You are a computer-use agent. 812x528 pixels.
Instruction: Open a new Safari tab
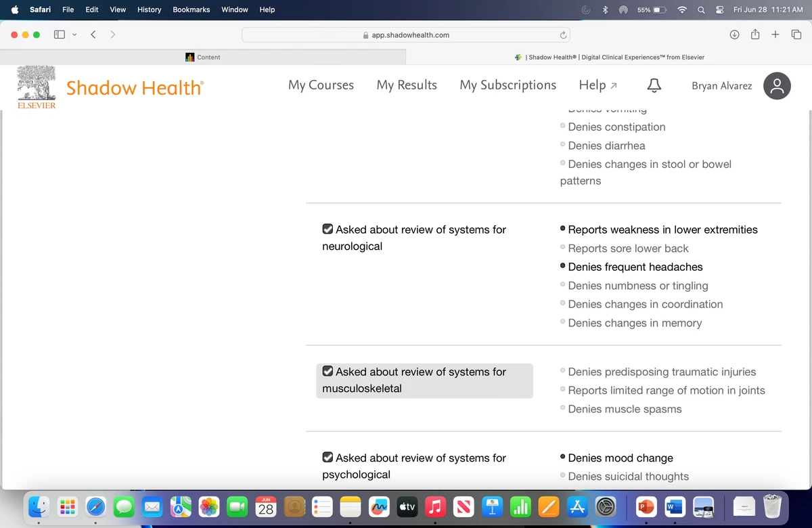[x=775, y=35]
